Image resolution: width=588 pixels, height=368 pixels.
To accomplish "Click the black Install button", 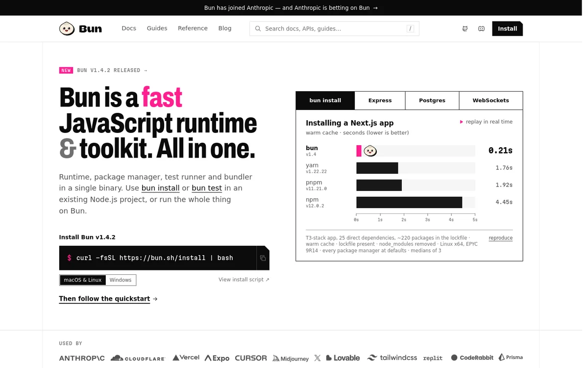I will pyautogui.click(x=508, y=29).
